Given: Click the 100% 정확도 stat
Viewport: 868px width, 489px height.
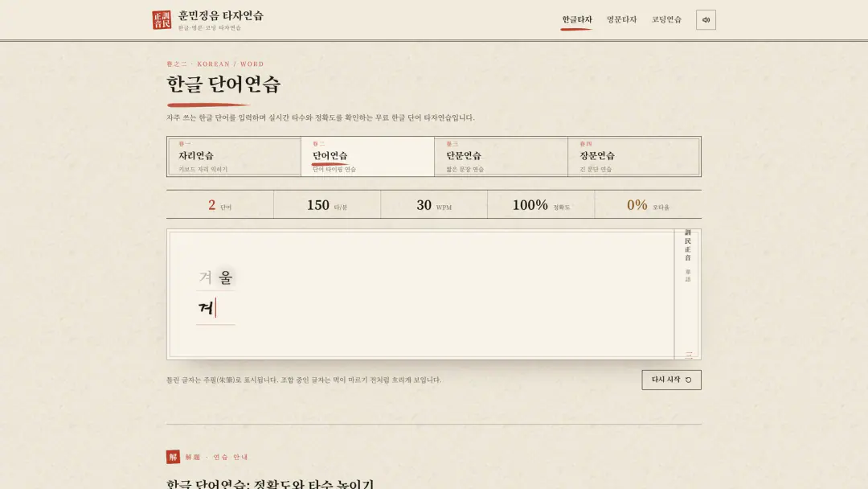Looking at the screenshot, I should pyautogui.click(x=541, y=205).
